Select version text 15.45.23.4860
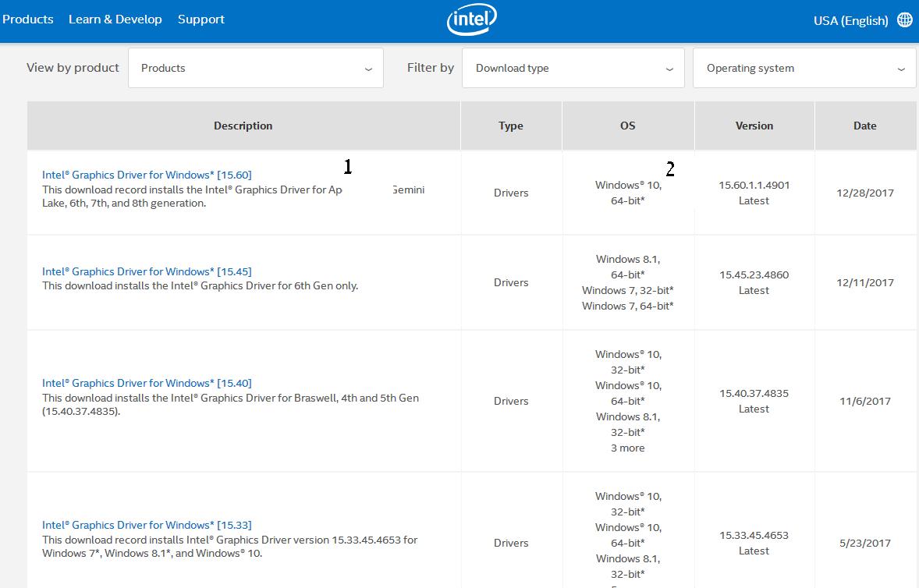 [754, 275]
